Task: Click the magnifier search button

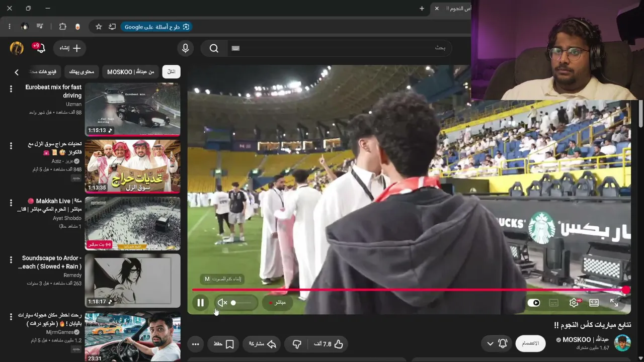Action: click(x=214, y=48)
